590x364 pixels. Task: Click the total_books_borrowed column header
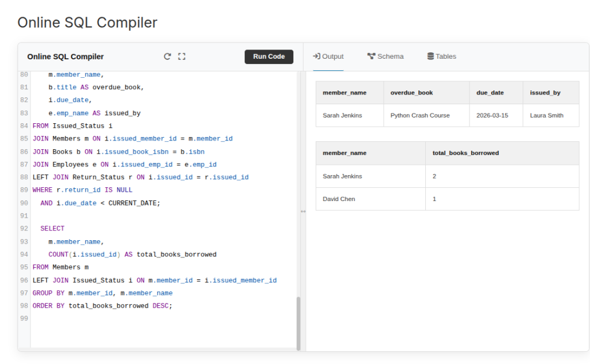(466, 153)
